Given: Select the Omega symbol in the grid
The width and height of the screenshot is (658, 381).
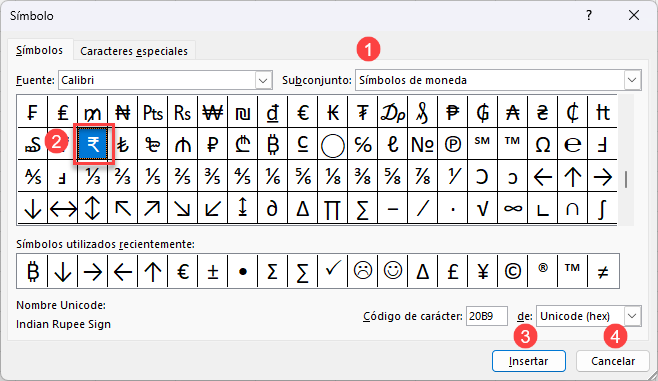Looking at the screenshot, I should [x=543, y=145].
